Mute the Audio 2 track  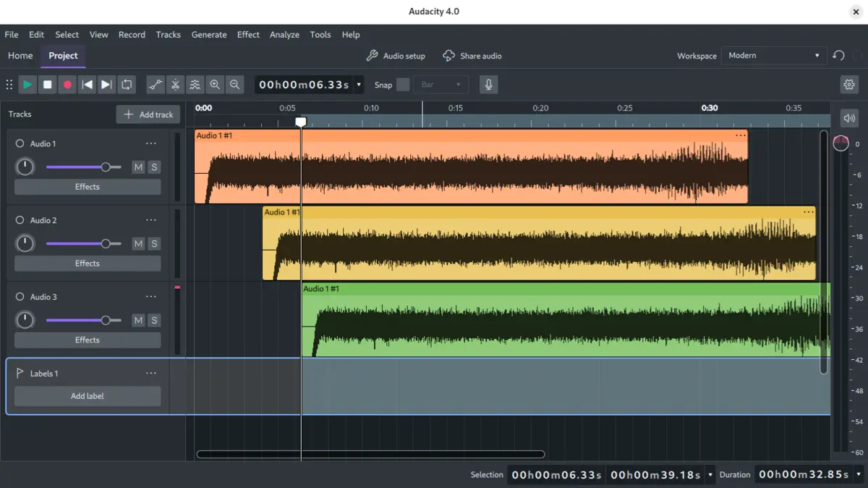point(138,244)
